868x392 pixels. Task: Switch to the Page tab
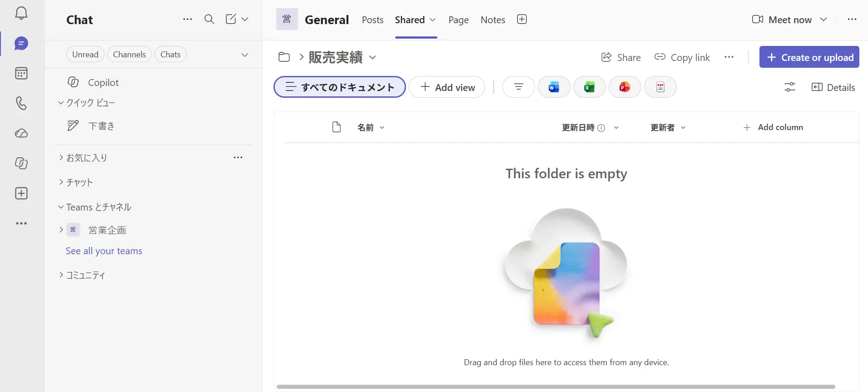(458, 20)
